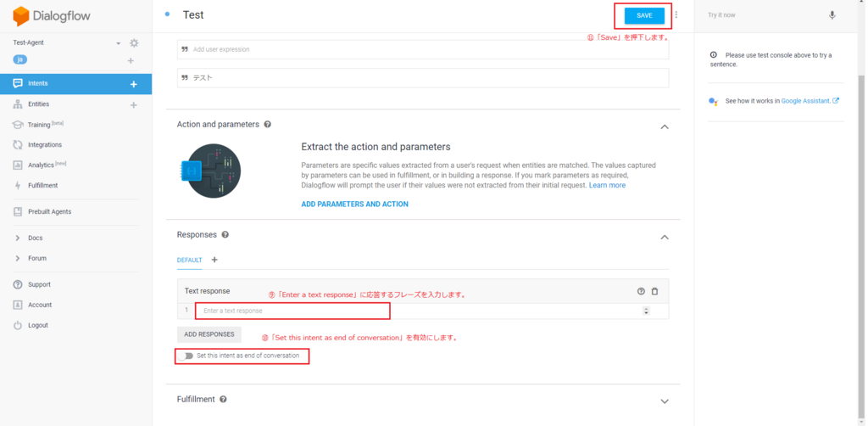Add a response tab with plus icon
The image size is (868, 426).
tap(214, 260)
